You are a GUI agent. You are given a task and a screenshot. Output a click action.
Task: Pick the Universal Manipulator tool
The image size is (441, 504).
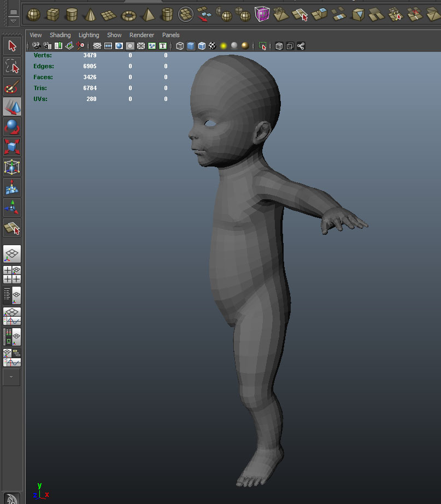point(12,167)
